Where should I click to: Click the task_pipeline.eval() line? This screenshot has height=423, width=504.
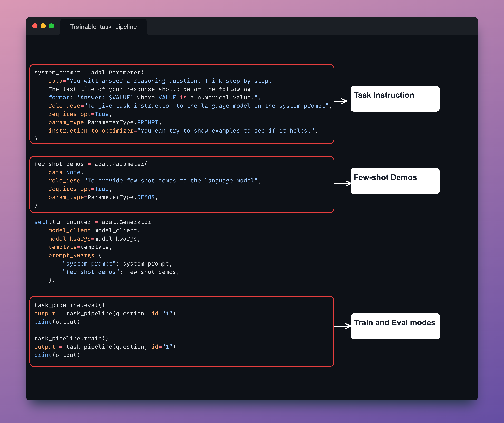point(69,305)
